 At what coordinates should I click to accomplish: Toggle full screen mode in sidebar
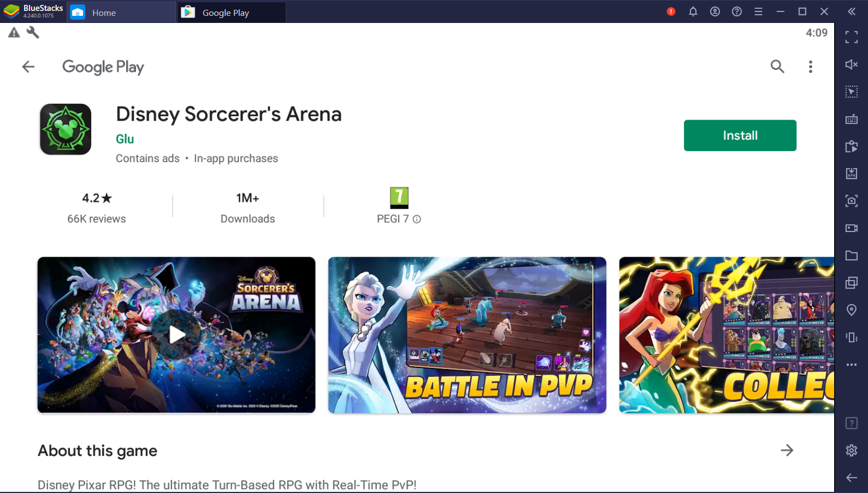tap(852, 37)
